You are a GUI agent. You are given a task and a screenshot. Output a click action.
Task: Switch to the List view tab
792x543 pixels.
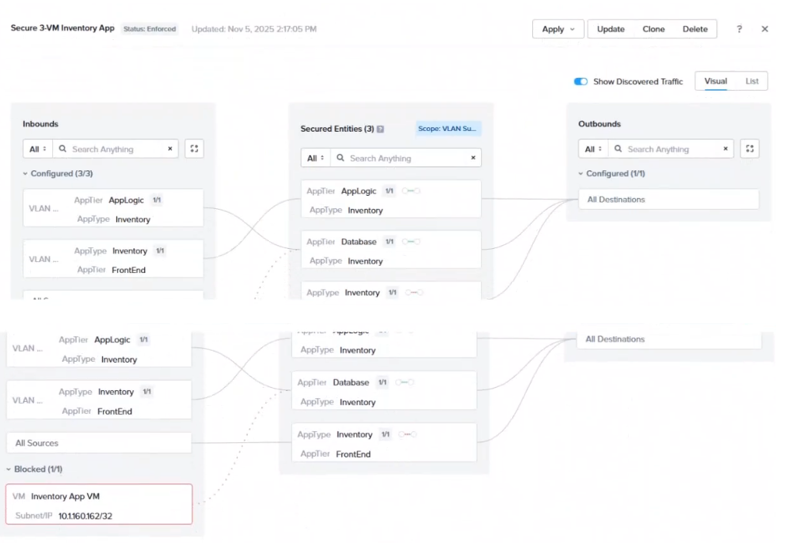click(x=752, y=81)
